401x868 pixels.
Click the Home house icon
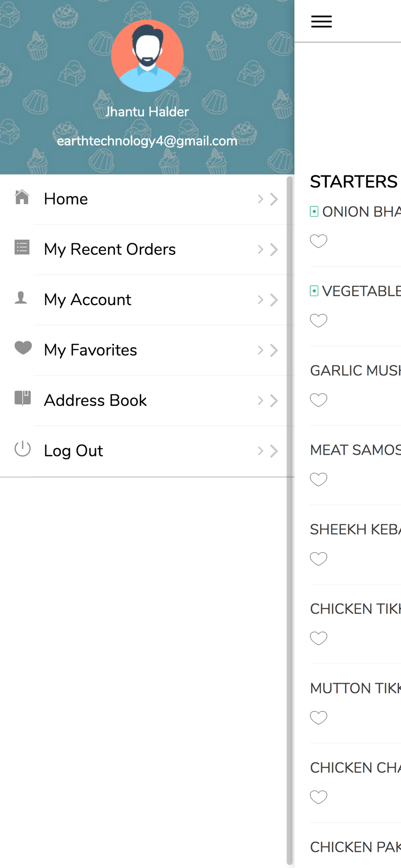point(22,197)
